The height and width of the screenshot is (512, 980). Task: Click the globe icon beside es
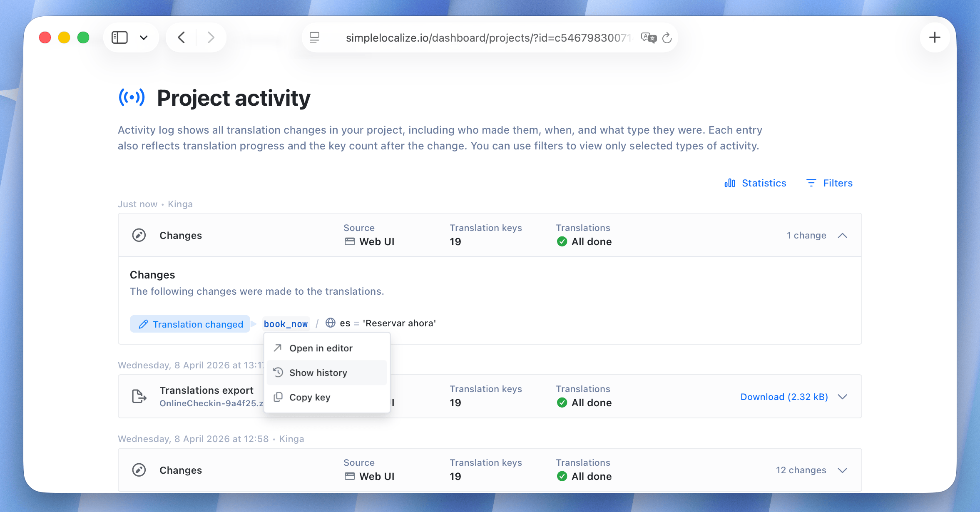331,323
